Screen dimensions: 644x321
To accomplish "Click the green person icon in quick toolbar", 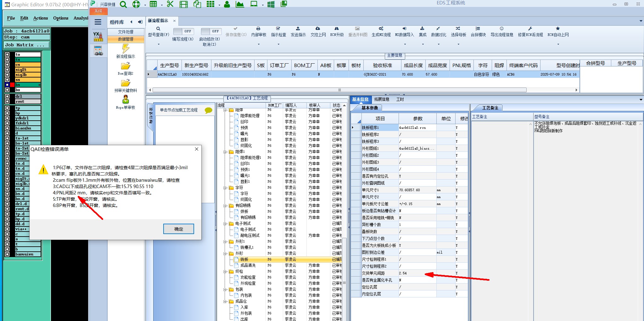I will (x=227, y=4).
